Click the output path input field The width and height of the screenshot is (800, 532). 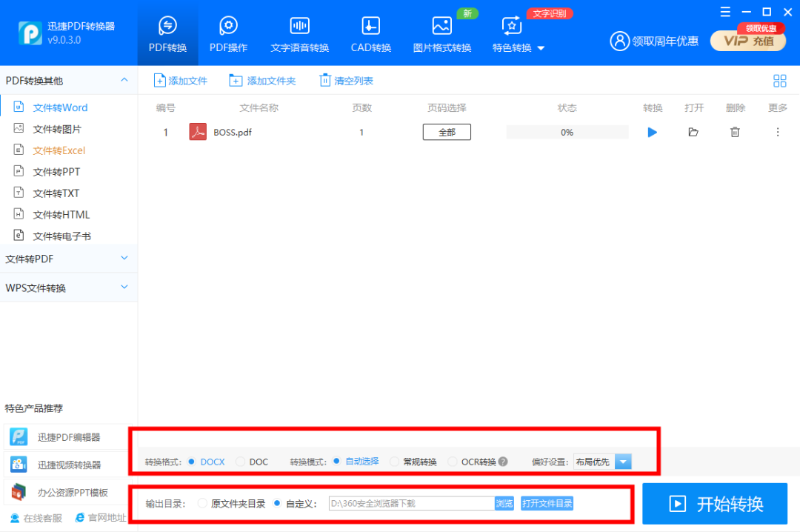pyautogui.click(x=412, y=503)
